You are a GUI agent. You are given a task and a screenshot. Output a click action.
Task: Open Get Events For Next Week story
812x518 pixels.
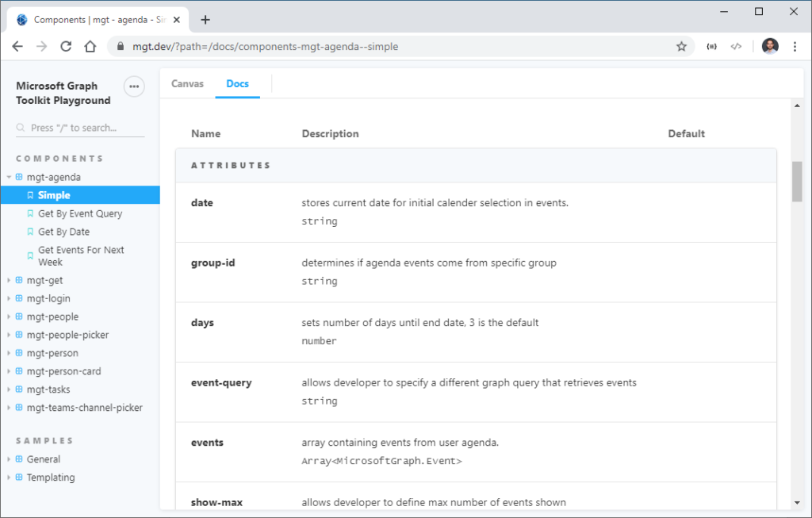(x=81, y=255)
